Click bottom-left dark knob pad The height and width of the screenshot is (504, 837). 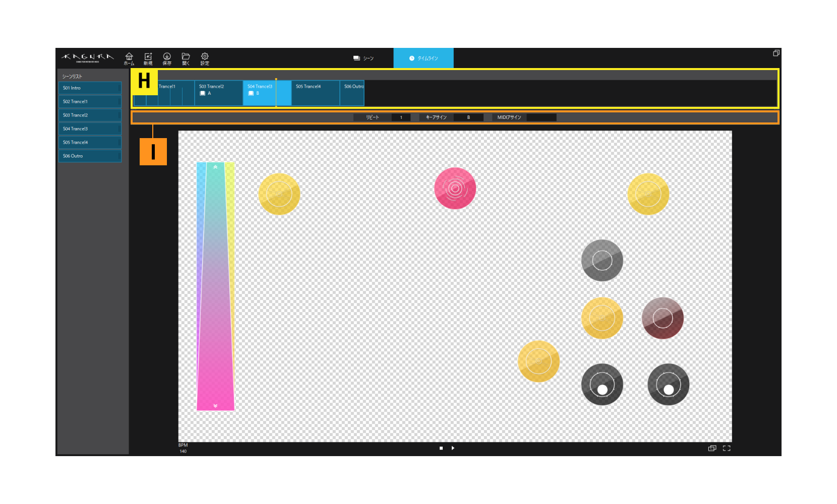pyautogui.click(x=602, y=385)
